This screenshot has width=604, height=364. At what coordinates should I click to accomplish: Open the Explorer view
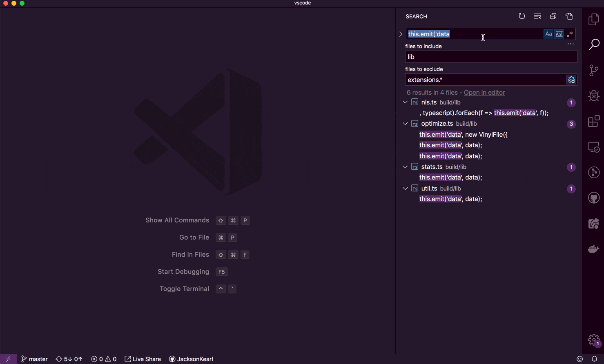point(594,19)
